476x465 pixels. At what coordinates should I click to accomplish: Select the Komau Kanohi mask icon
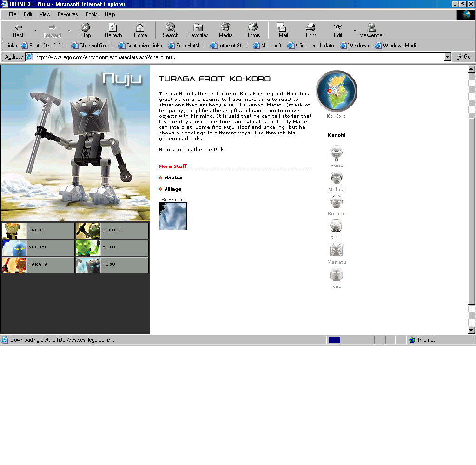click(x=337, y=202)
